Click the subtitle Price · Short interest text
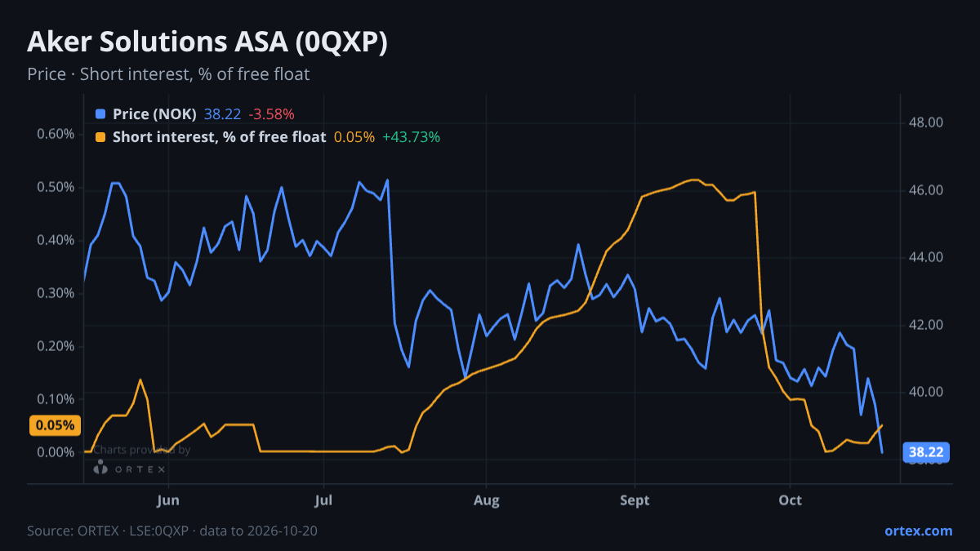Viewport: 980px width, 551px height. tap(168, 74)
